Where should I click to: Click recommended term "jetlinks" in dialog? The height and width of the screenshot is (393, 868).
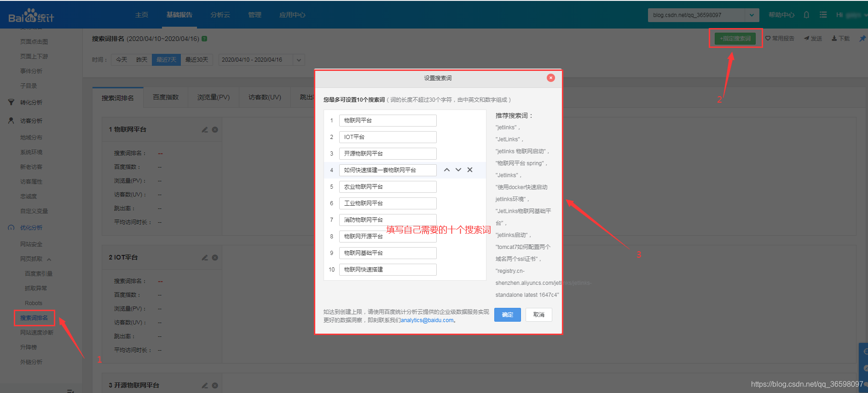point(506,127)
